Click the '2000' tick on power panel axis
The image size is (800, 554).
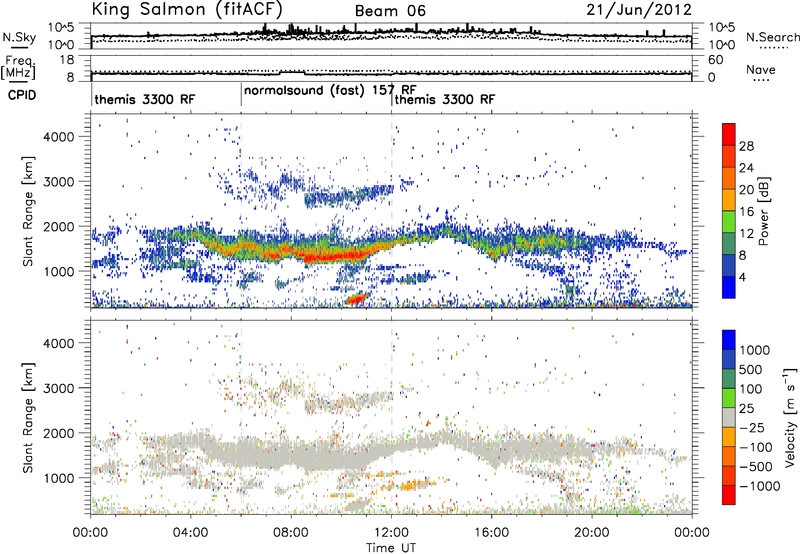tap(59, 226)
